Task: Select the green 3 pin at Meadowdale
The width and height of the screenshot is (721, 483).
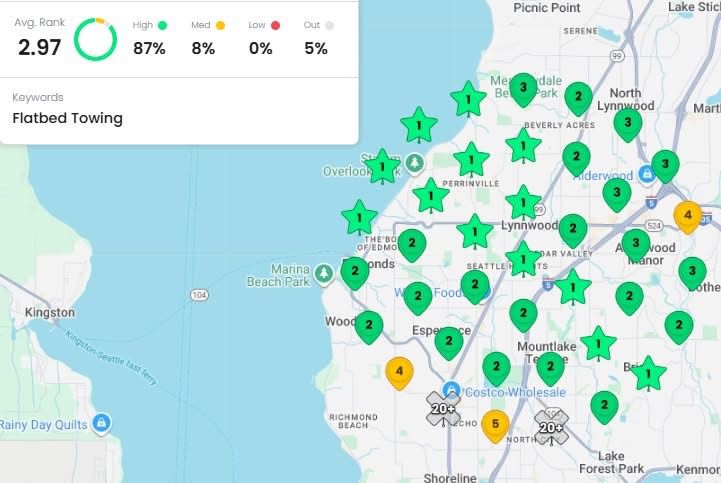Action: (522, 89)
